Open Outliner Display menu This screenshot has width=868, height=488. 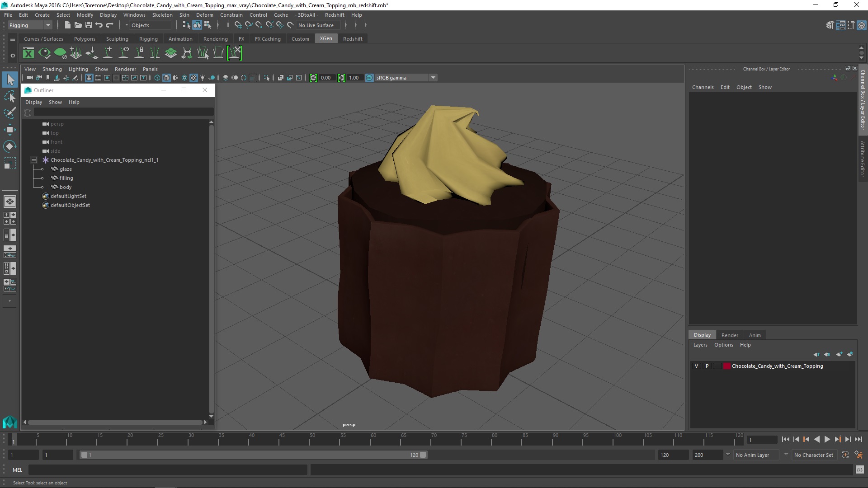point(33,102)
